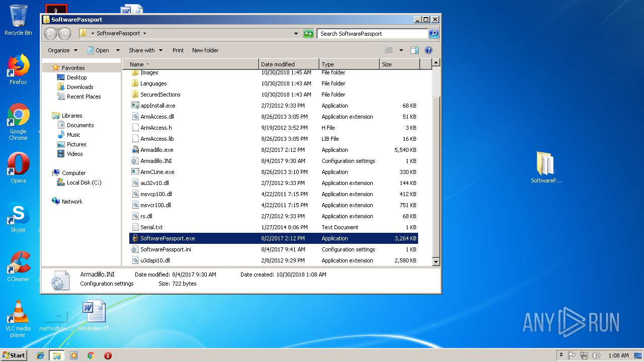Screen dimensions: 644x362
Task: Select the Armadillo.exe file
Action: coord(274,150)
